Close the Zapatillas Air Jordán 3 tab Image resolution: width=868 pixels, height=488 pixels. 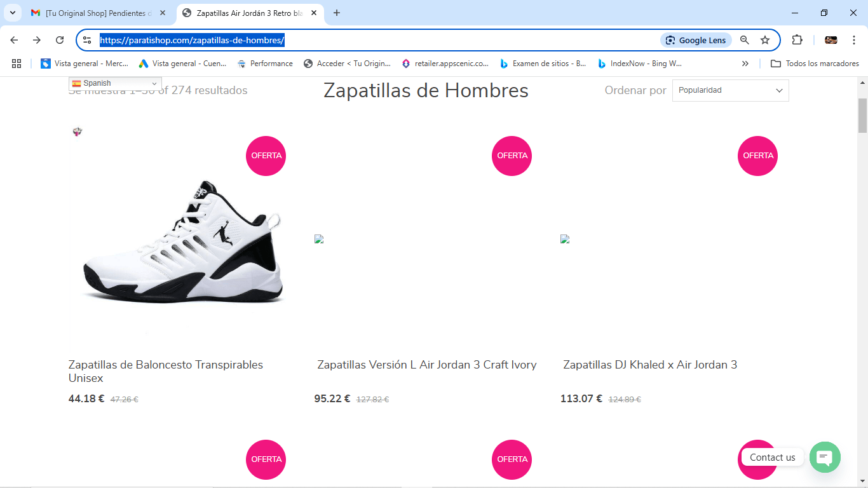[314, 13]
